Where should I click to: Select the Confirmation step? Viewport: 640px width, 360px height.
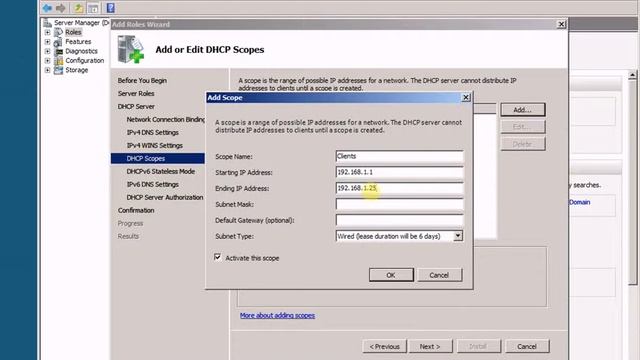(x=136, y=211)
